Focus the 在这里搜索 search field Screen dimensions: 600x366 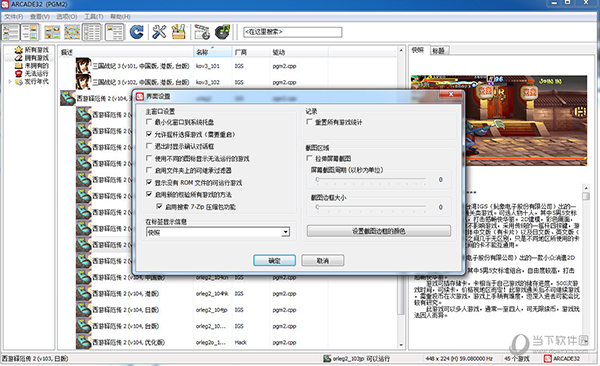[x=292, y=32]
